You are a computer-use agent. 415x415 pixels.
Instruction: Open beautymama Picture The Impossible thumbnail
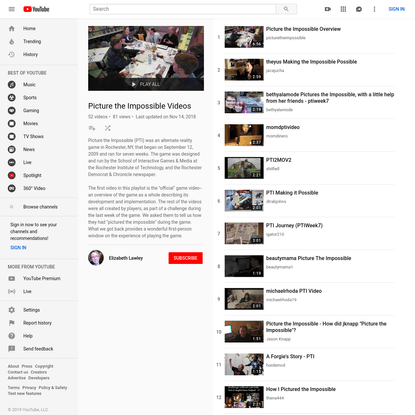click(x=244, y=266)
